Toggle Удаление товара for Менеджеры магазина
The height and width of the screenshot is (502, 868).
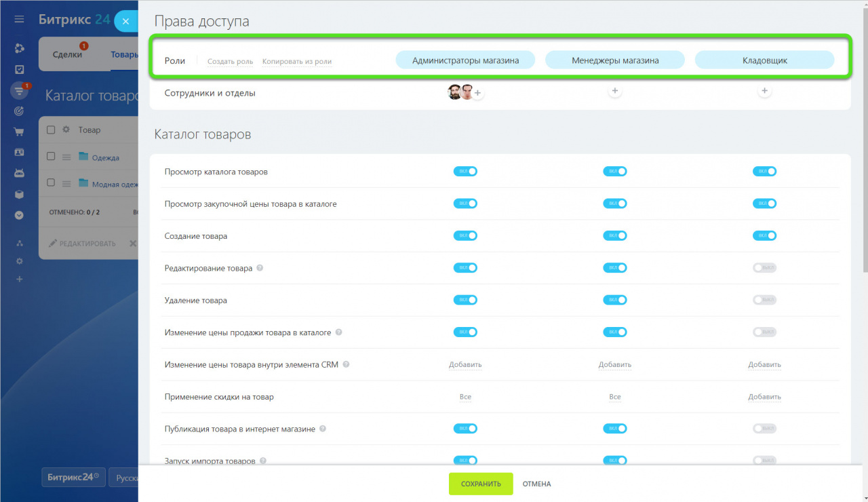coord(614,300)
